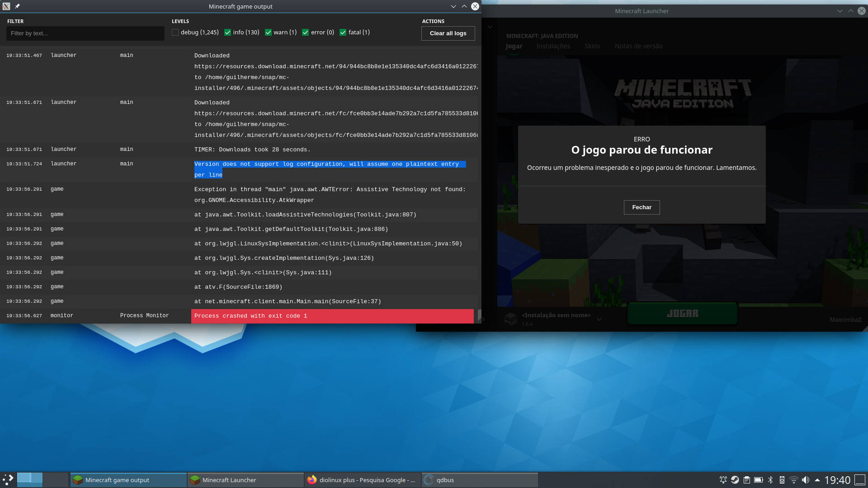The image size is (868, 488).
Task: Open the Steam tray icon
Action: coord(735,480)
